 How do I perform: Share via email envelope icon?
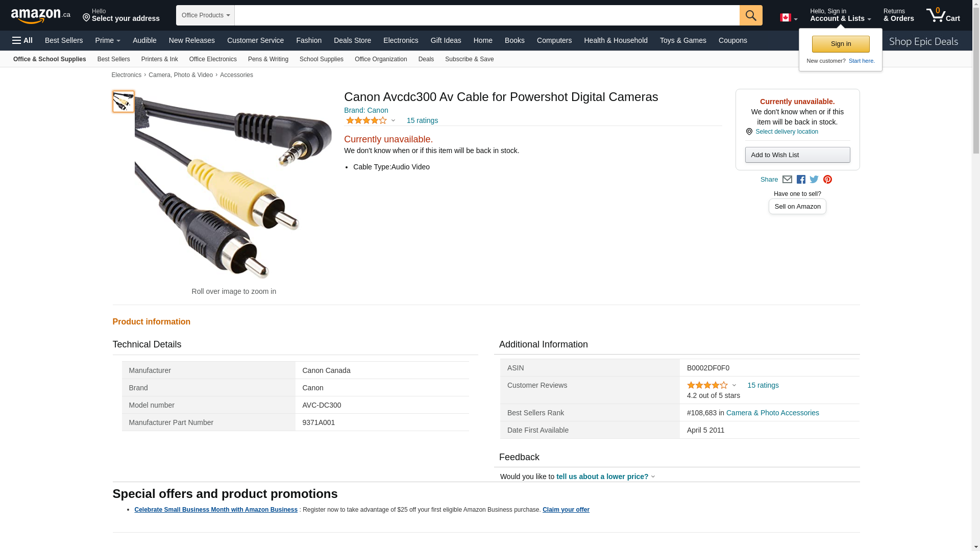[787, 180]
